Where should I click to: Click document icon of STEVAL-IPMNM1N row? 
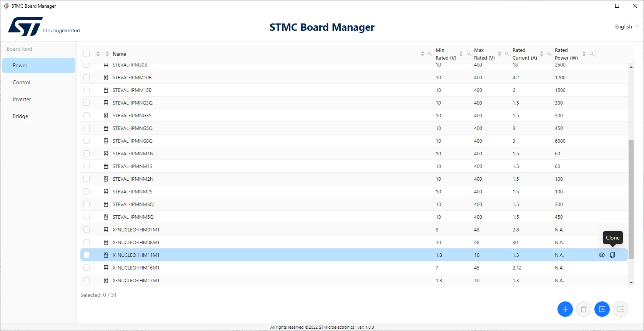pos(106,153)
